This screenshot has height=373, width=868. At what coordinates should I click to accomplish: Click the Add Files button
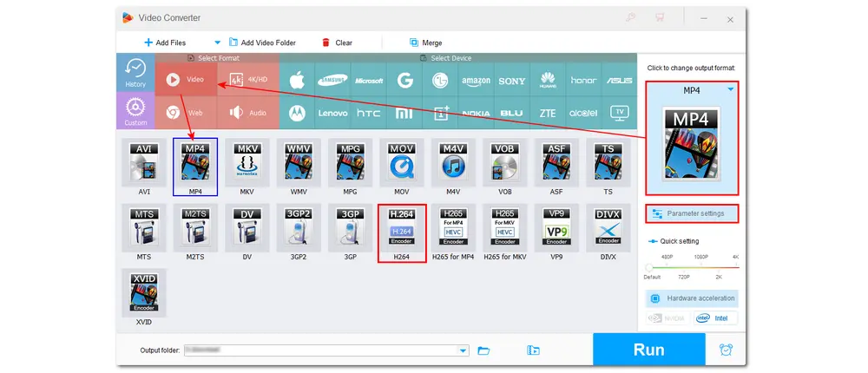click(x=165, y=43)
